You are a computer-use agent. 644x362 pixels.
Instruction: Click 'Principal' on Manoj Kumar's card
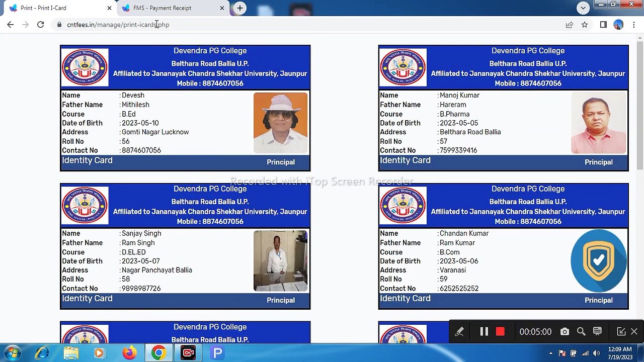(x=599, y=162)
